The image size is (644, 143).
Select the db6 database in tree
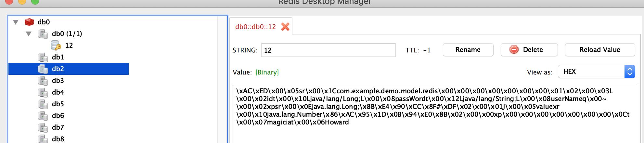58,116
